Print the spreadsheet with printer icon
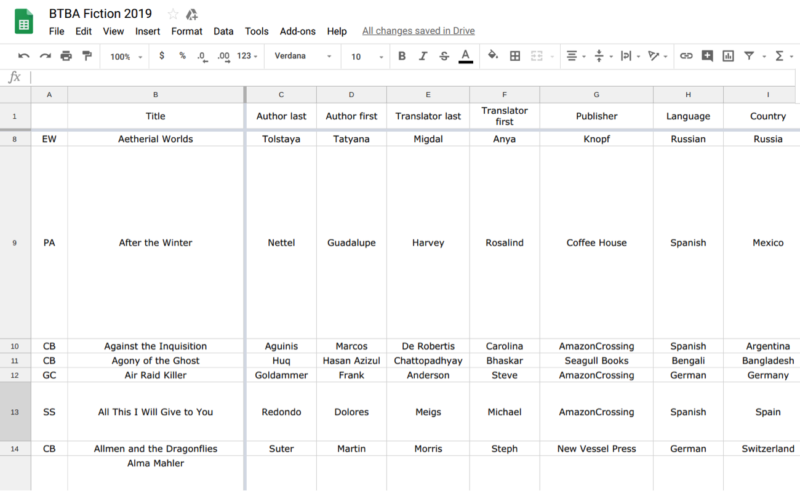 (x=66, y=56)
